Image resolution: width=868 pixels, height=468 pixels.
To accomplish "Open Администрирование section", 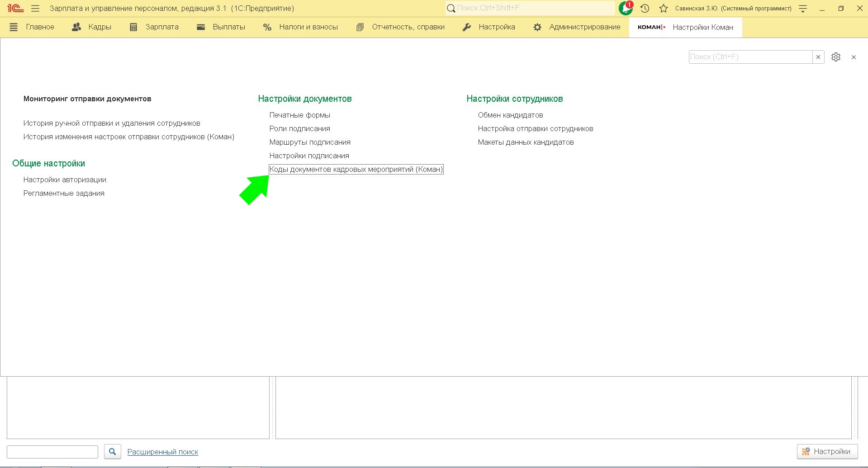I will pos(577,27).
